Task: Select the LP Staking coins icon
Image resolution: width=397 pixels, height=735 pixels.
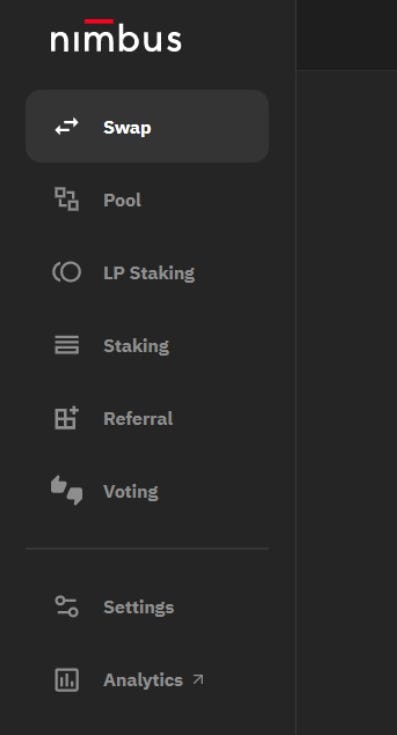Action: (x=67, y=272)
